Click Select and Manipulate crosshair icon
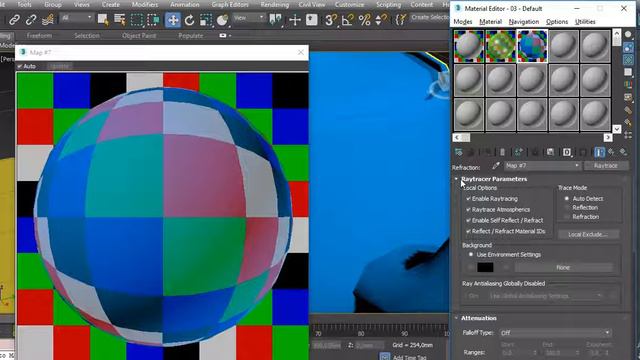640x360 pixels. pyautogui.click(x=295, y=20)
